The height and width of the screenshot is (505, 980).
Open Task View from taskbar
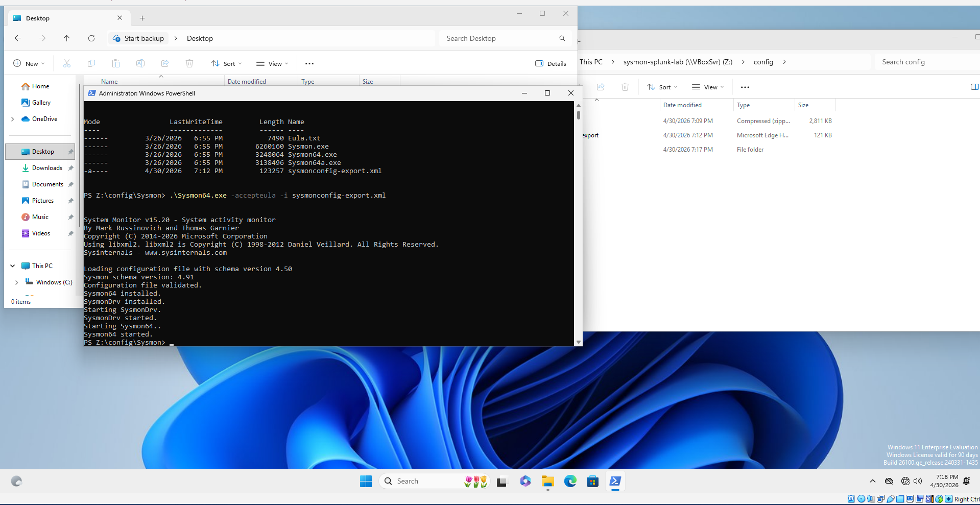click(x=501, y=481)
